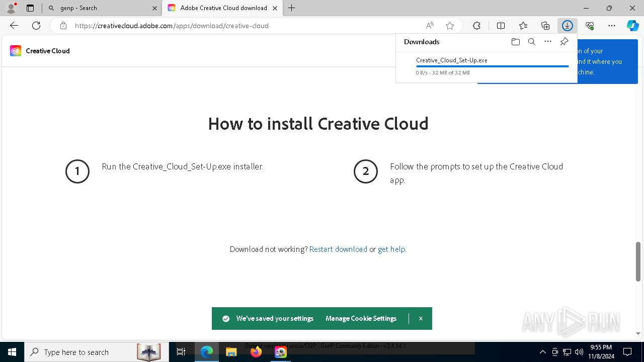Click the download size status text
Screen dimensions: 644x362
pyautogui.click(x=443, y=73)
